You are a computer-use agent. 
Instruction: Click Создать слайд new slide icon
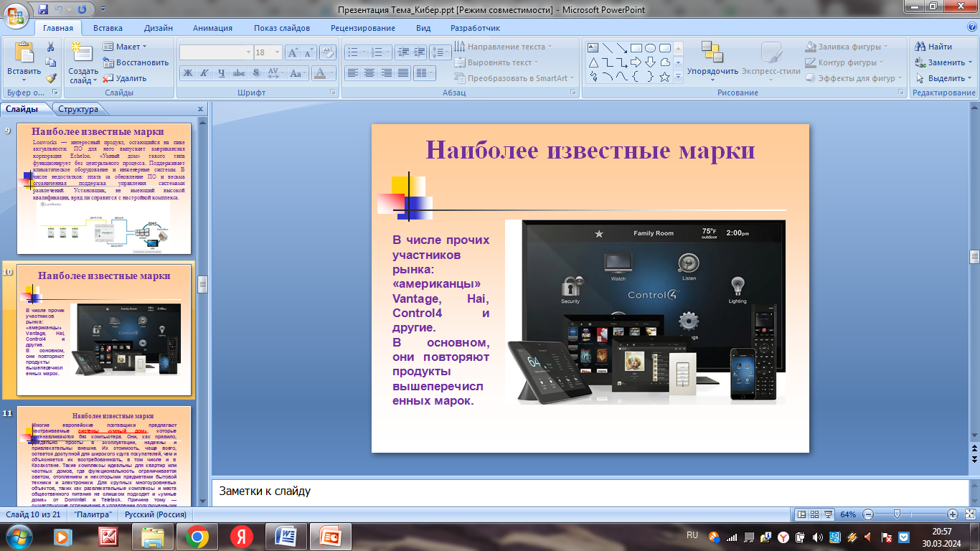[x=83, y=53]
